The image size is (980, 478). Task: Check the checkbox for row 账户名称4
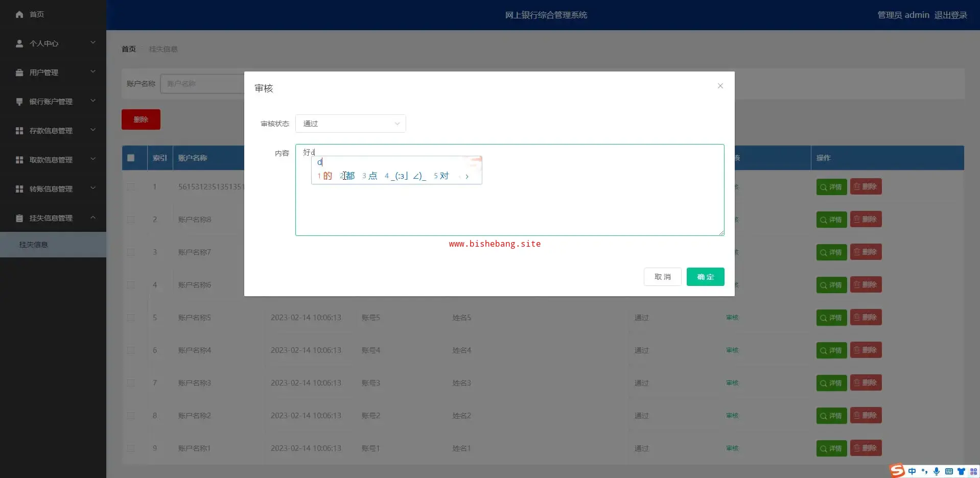pyautogui.click(x=131, y=350)
